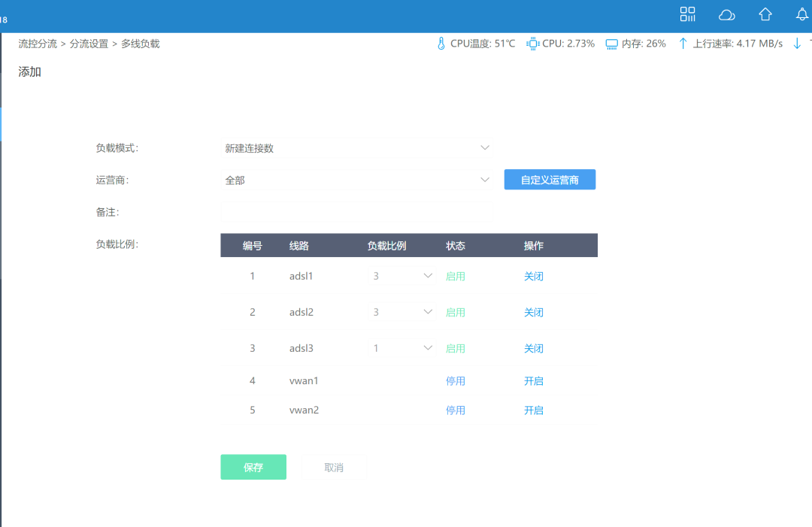Click 关闭 link for adsl2

[x=533, y=312]
